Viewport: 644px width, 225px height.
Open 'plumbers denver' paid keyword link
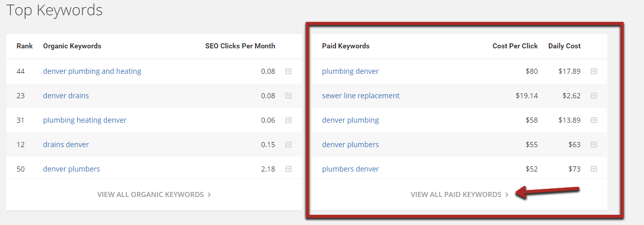pos(350,169)
